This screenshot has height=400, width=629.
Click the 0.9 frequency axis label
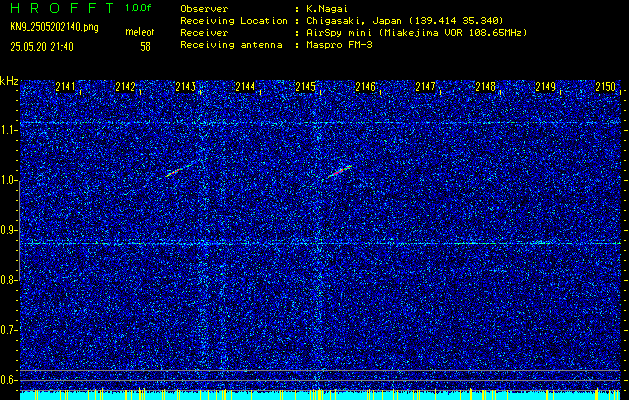[x=8, y=230]
